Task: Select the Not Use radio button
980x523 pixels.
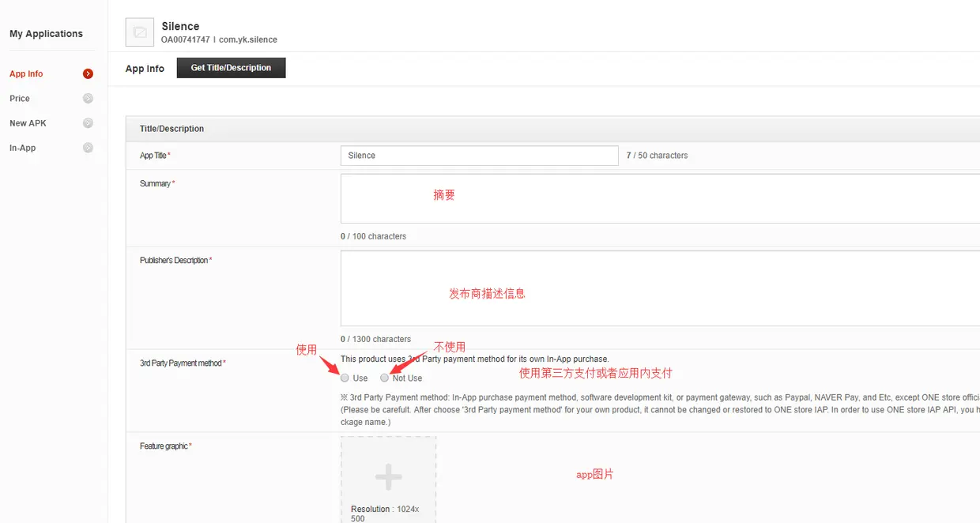Action: tap(385, 378)
